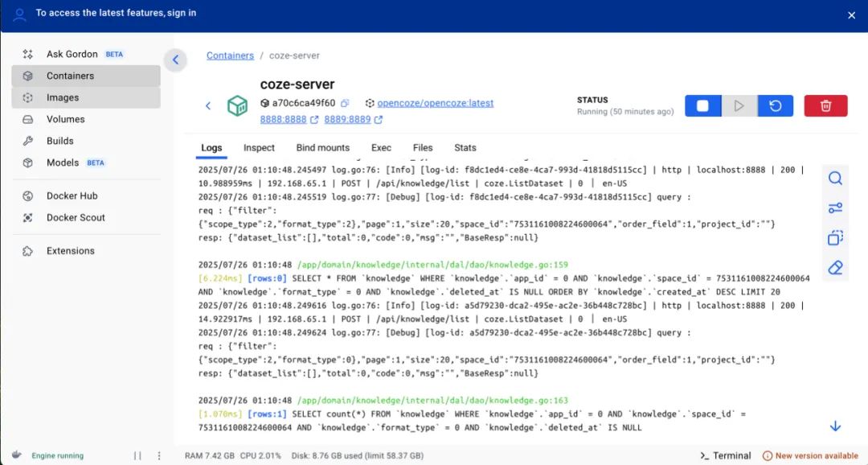Click the Start (play) container button
This screenshot has height=465, width=868.
coord(739,106)
